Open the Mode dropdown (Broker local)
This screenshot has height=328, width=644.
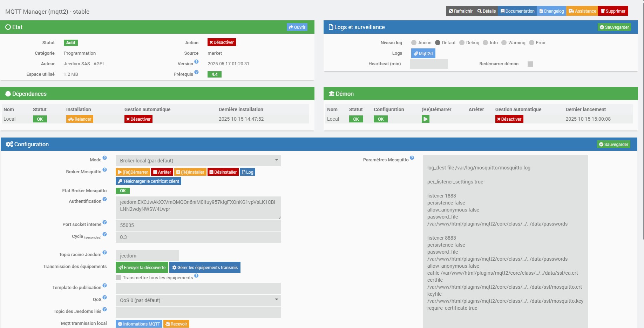click(x=198, y=161)
